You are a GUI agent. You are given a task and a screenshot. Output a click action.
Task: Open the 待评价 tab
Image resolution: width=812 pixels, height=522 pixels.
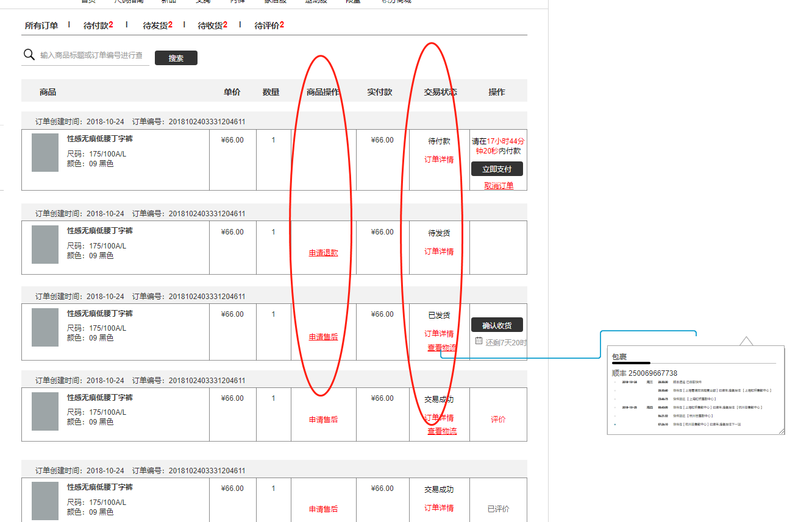[269, 26]
